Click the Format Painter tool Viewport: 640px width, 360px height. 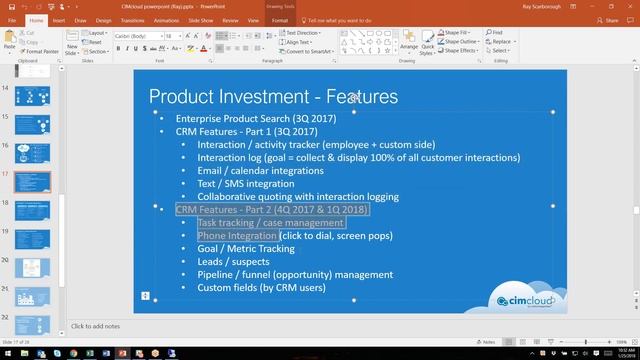[x=39, y=51]
